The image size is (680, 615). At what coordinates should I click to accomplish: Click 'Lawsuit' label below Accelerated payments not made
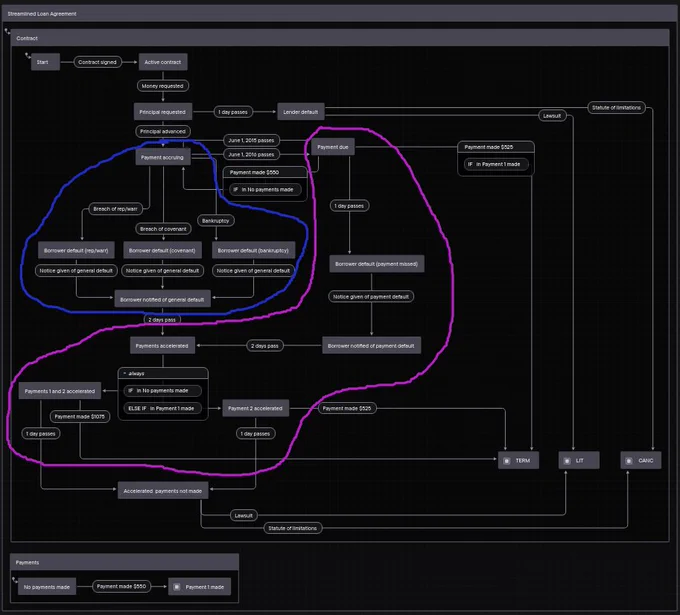click(244, 516)
